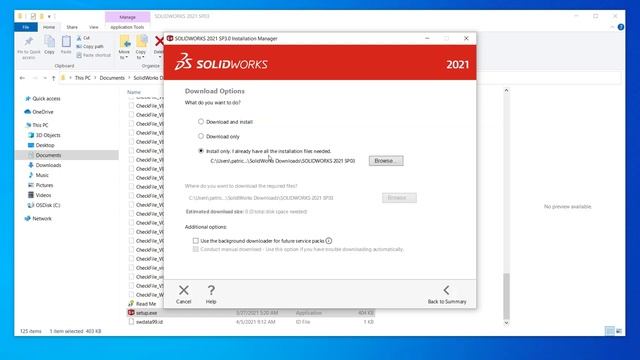The height and width of the screenshot is (360, 640).
Task: Select the Read Me file in Explorer
Action: click(146, 304)
